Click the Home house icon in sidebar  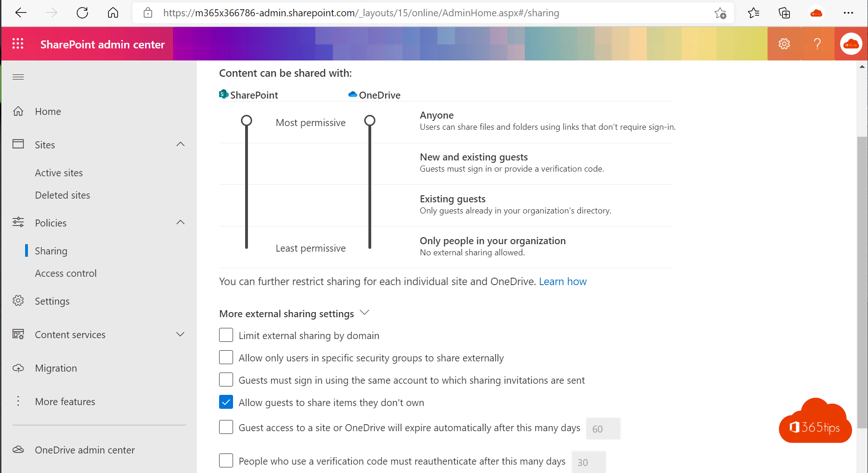click(18, 111)
